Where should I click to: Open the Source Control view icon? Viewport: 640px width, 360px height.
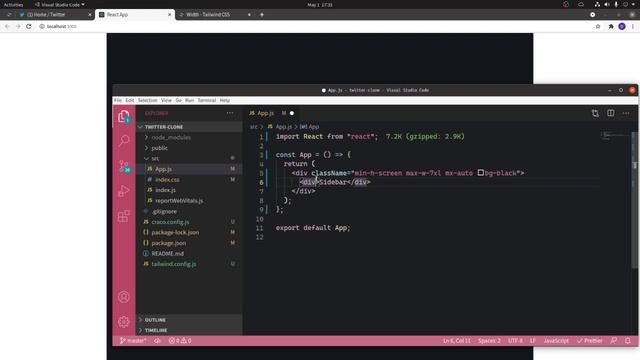(124, 166)
